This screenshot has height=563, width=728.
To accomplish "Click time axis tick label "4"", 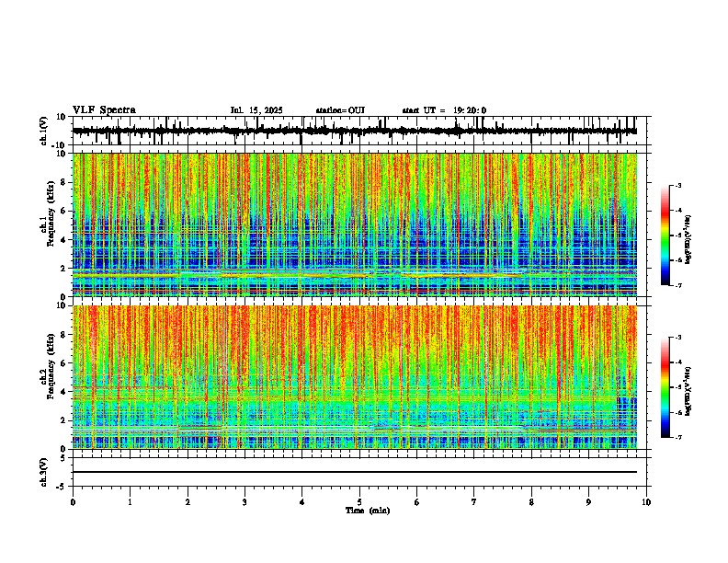I will click(x=302, y=502).
